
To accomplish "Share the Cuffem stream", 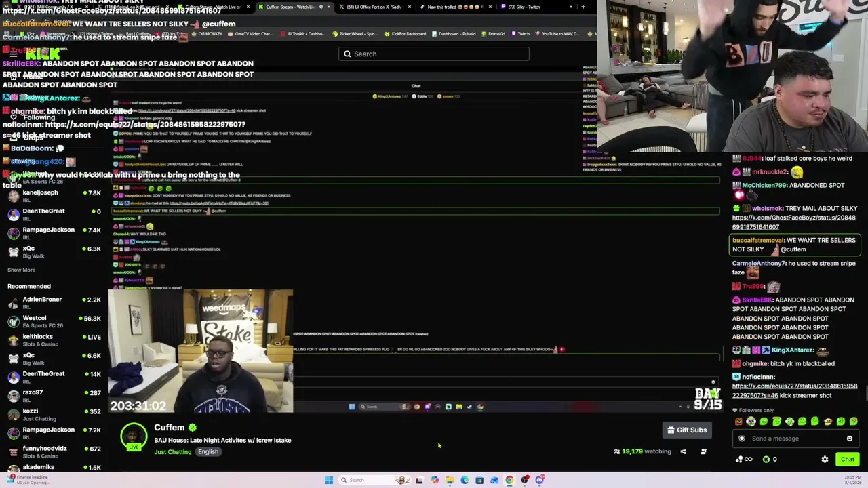I will coord(683,451).
